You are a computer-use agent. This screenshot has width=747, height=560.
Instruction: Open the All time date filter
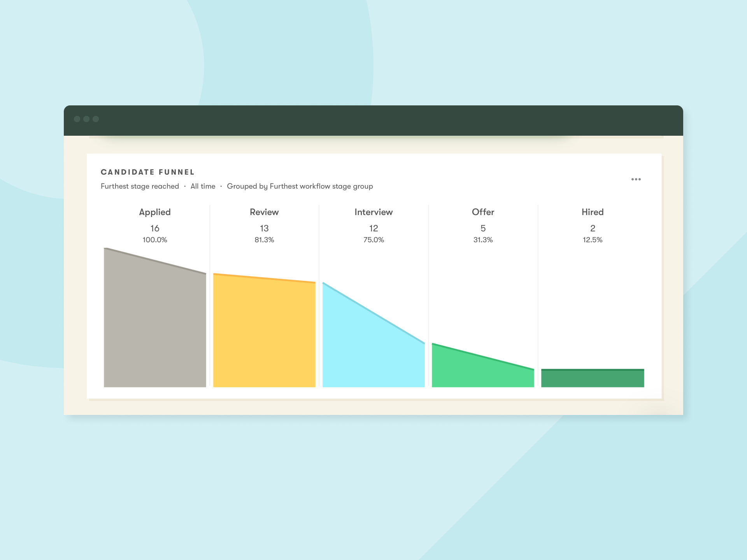(203, 186)
